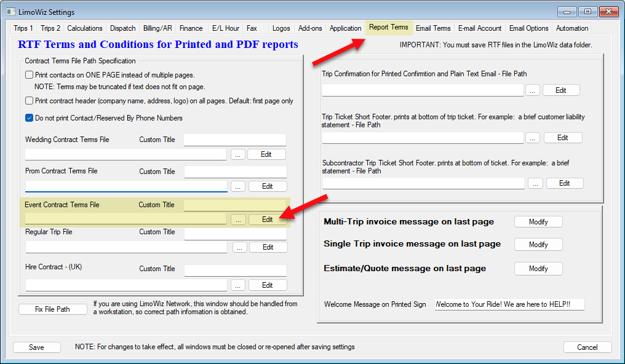Screen dimensions: 625x364
Task: Edit the Prom Contract Terms file
Action: [268, 186]
